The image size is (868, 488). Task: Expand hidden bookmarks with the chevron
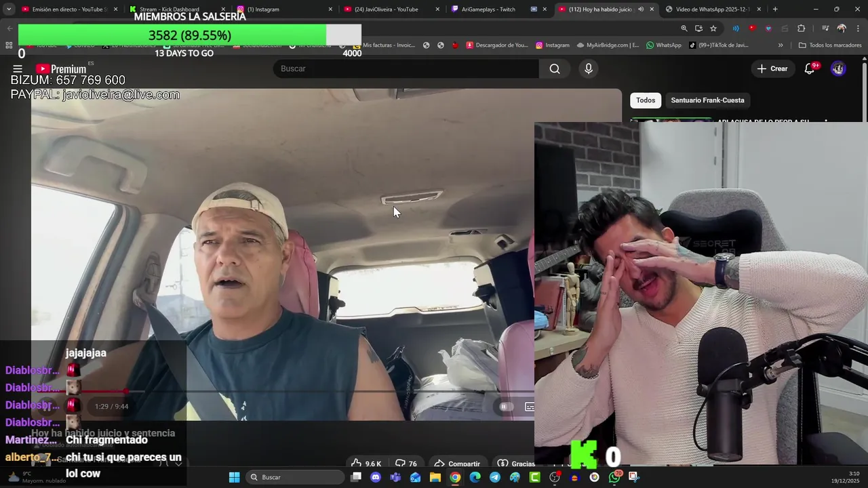point(781,45)
